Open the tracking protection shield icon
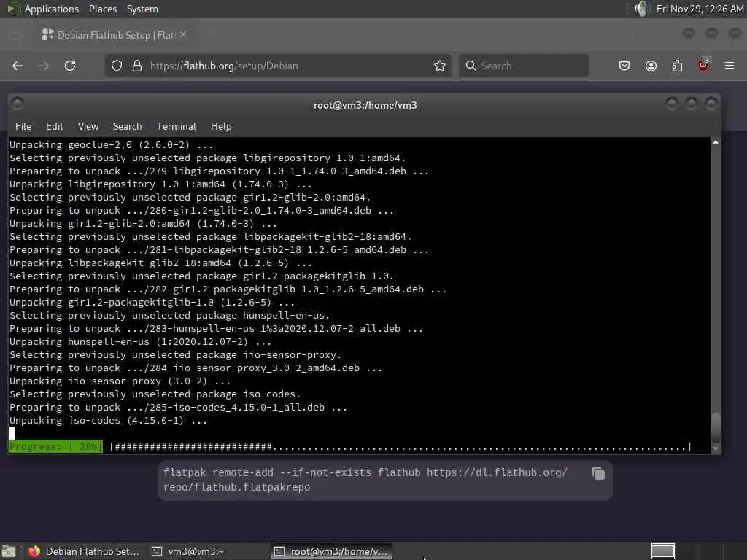Image resolution: width=747 pixels, height=560 pixels. click(117, 66)
